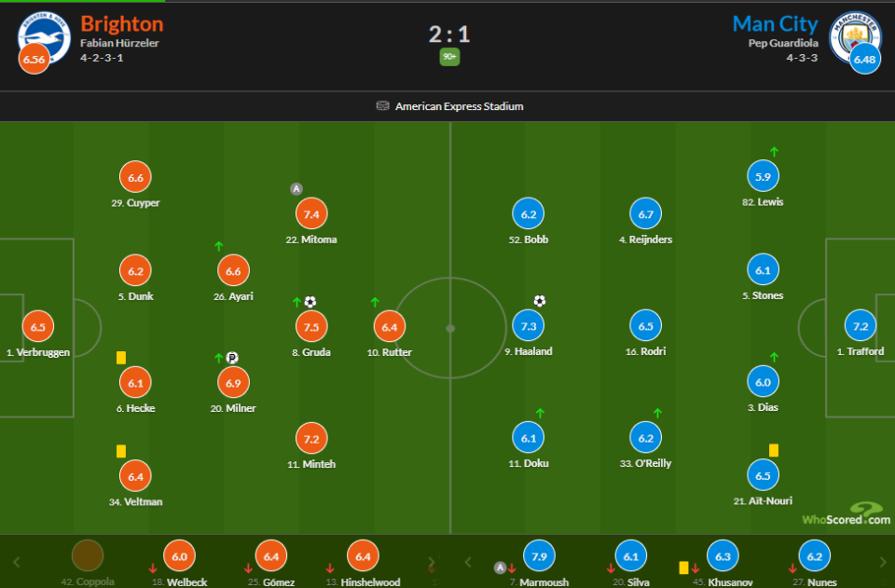Click the Manchester City club crest
Image resolution: width=895 pixels, height=588 pixels.
click(x=855, y=37)
